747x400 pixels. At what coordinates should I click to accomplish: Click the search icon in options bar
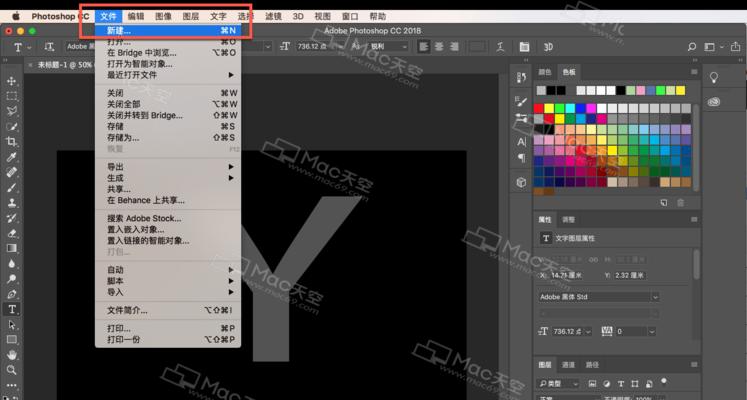click(x=692, y=47)
